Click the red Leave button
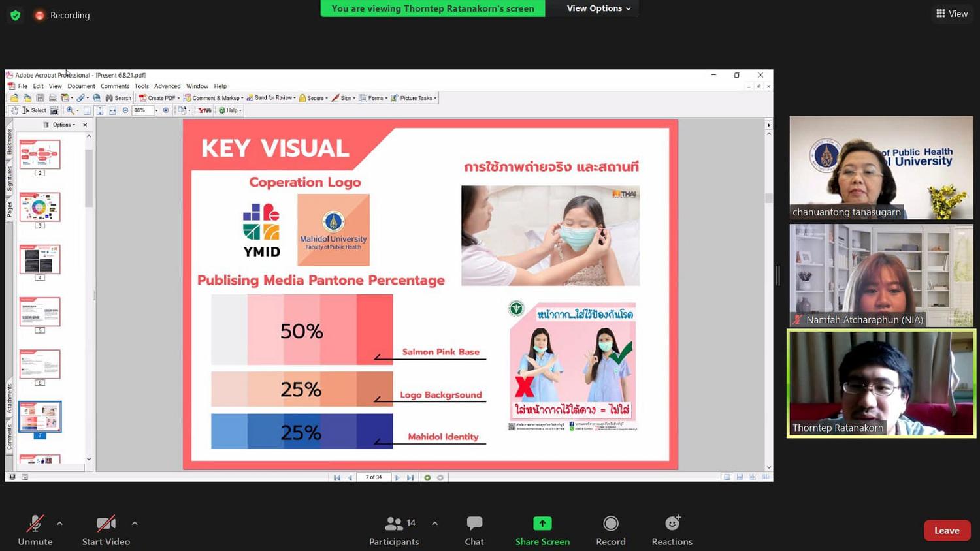Screen dimensions: 980x551 (947, 530)
